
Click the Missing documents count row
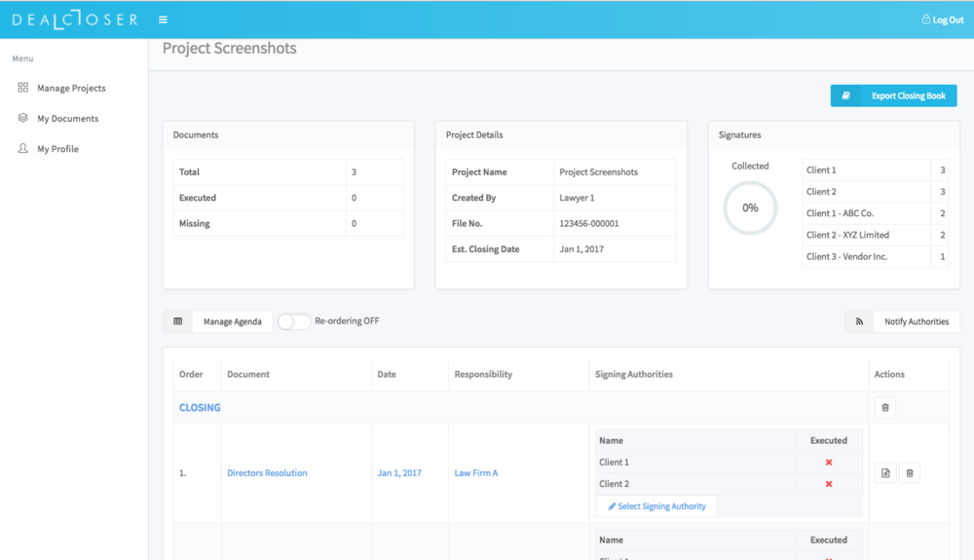coord(288,223)
